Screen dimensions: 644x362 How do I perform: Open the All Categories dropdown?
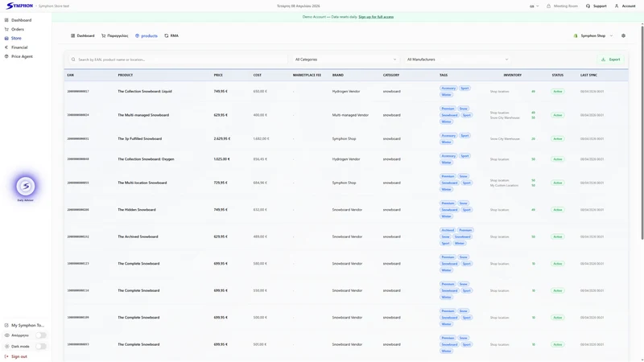(345, 60)
